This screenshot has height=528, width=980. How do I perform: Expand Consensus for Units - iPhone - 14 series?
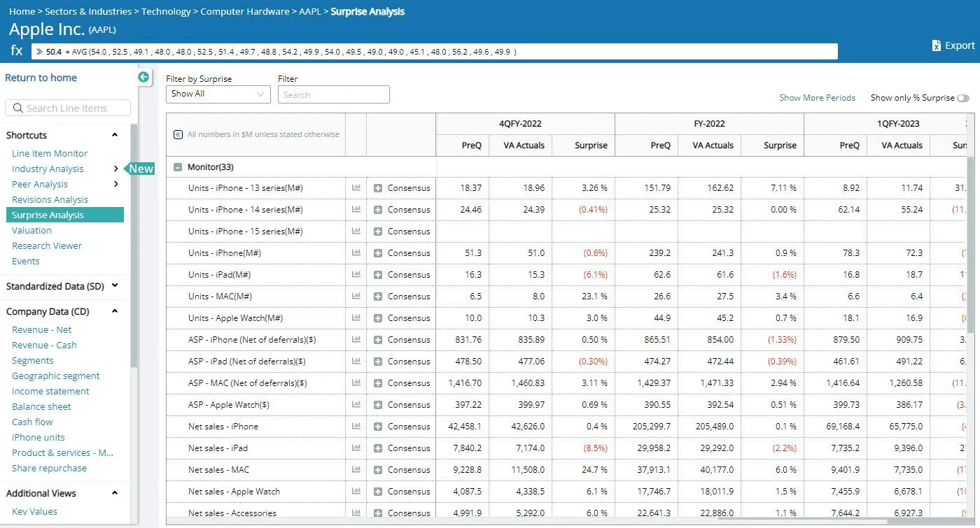click(378, 210)
